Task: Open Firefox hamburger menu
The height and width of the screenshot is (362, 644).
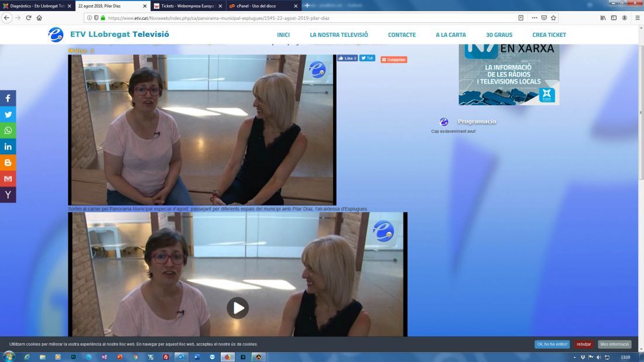Action: pyautogui.click(x=638, y=18)
